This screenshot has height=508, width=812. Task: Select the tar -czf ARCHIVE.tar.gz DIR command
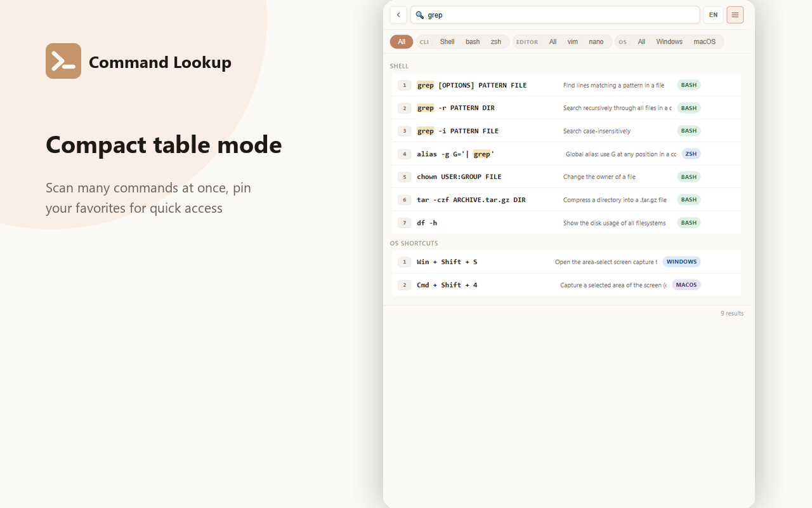coord(566,199)
